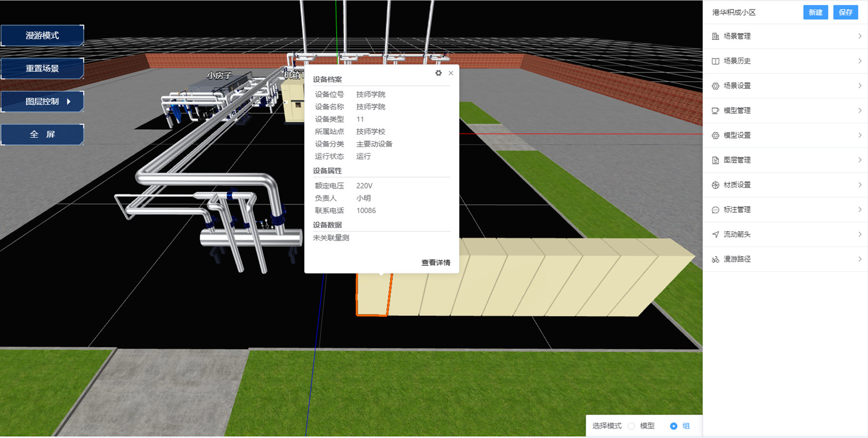Click the 材质设置 icon
The image size is (868, 438).
pos(715,185)
